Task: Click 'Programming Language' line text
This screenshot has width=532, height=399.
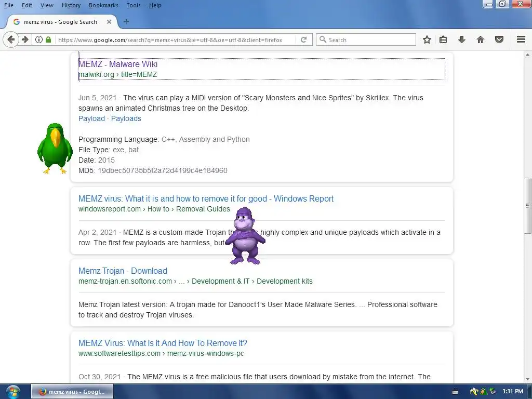Action: [164, 139]
